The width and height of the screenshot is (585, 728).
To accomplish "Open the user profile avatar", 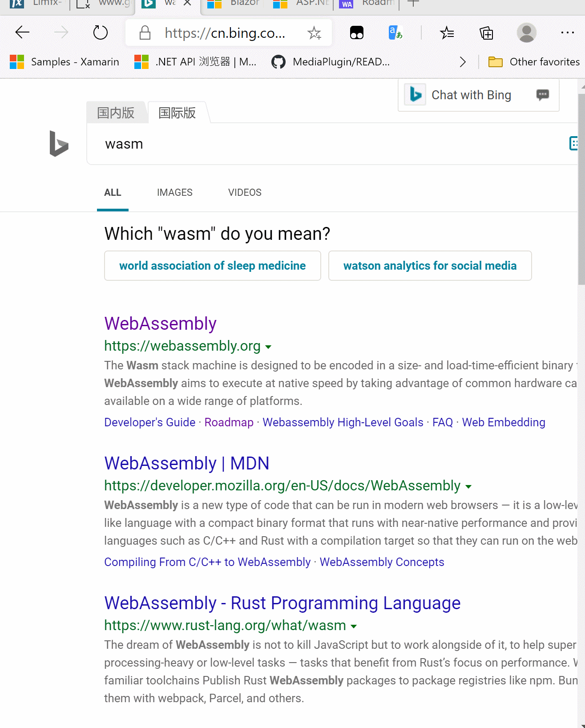I will (527, 32).
